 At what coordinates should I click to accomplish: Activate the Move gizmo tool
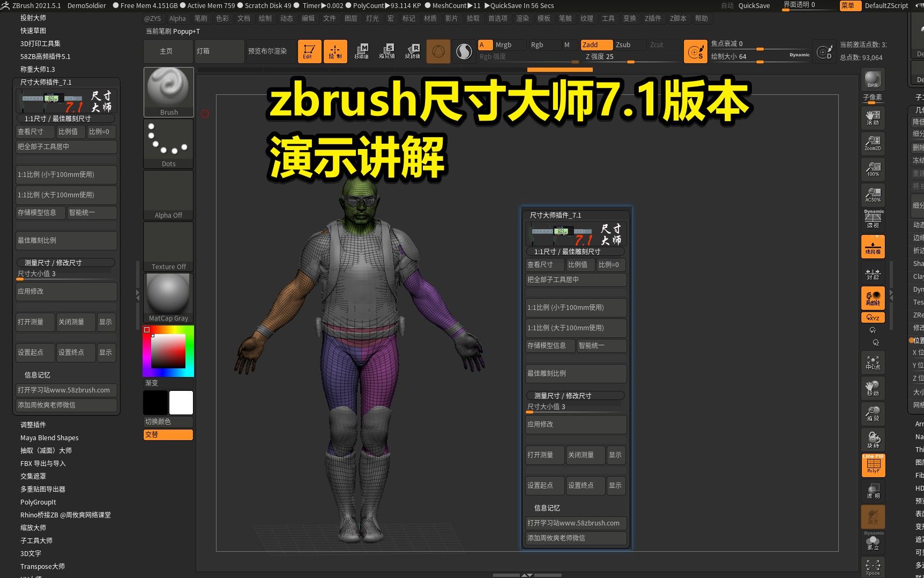click(x=361, y=51)
